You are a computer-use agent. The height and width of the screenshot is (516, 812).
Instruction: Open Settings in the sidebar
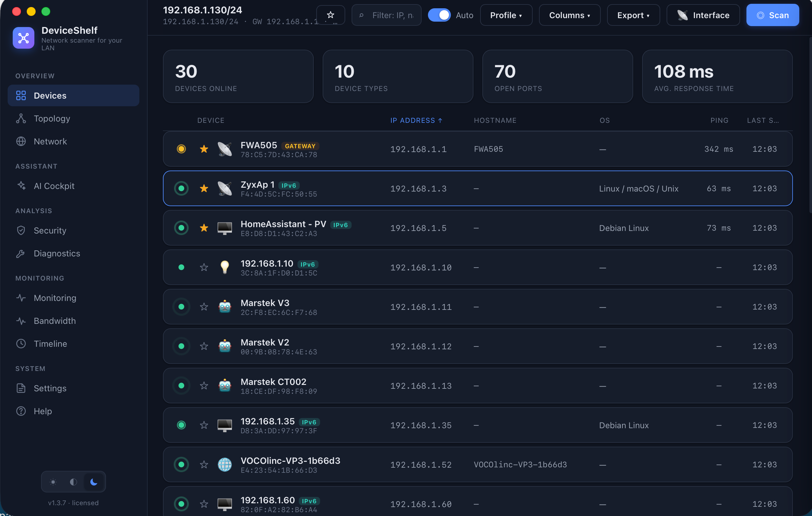pyautogui.click(x=73, y=388)
